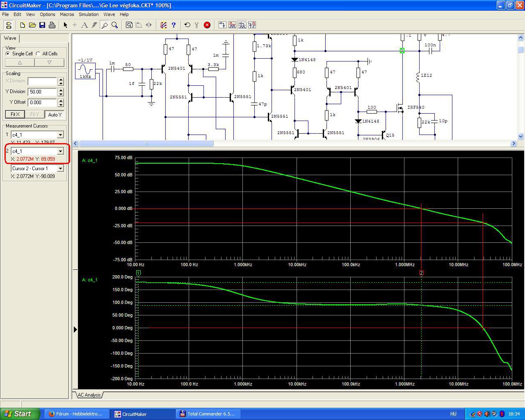Open the Simulation menu
The width and height of the screenshot is (525, 420).
point(89,14)
